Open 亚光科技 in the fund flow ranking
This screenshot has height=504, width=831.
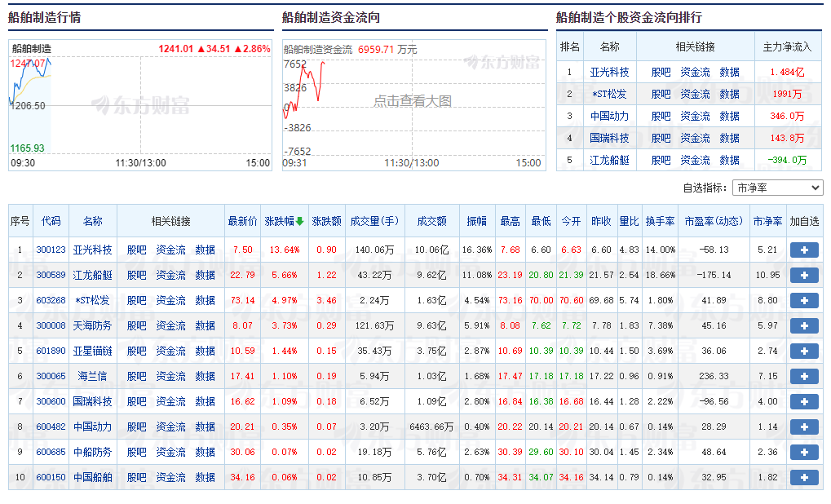pyautogui.click(x=609, y=72)
